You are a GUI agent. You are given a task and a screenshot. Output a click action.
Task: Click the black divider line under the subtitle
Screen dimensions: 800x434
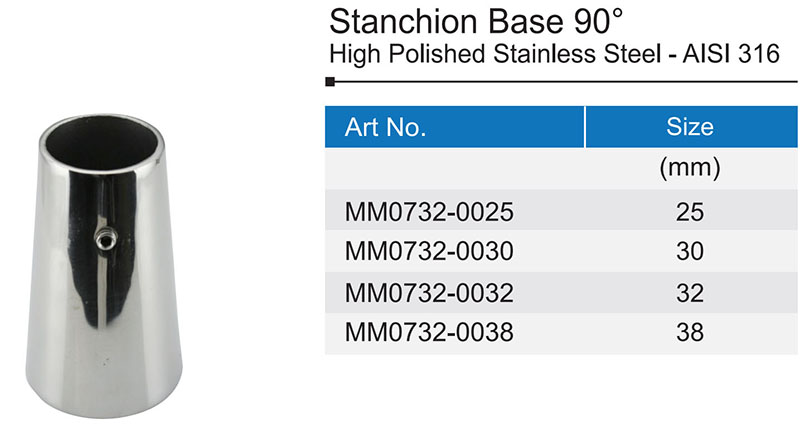pos(560,85)
